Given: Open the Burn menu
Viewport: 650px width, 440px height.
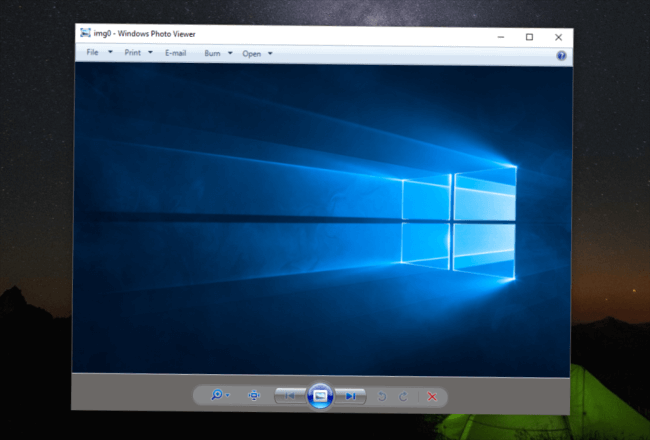Looking at the screenshot, I should click(x=212, y=53).
